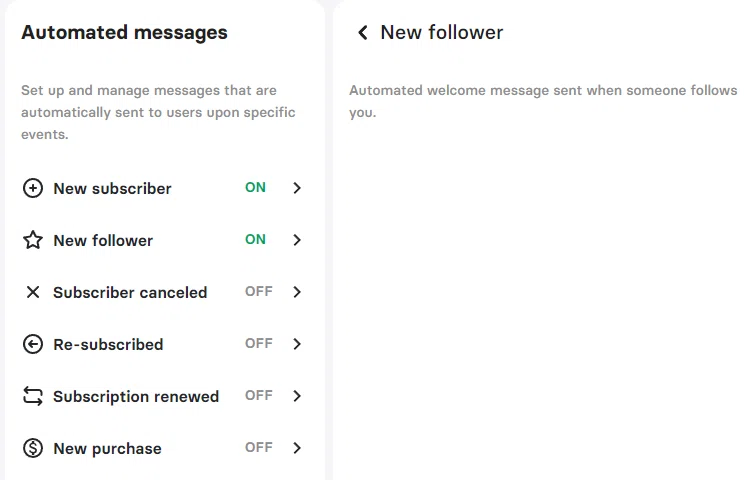Click the X icon beside Subscriber canceled
The height and width of the screenshot is (480, 747).
33,292
